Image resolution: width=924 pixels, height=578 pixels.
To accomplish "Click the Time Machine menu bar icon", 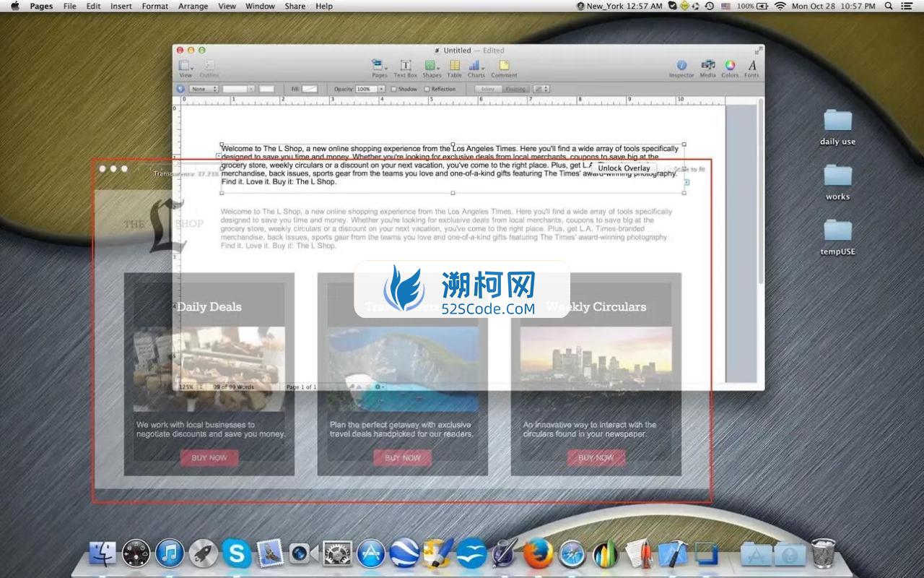I will (x=709, y=6).
